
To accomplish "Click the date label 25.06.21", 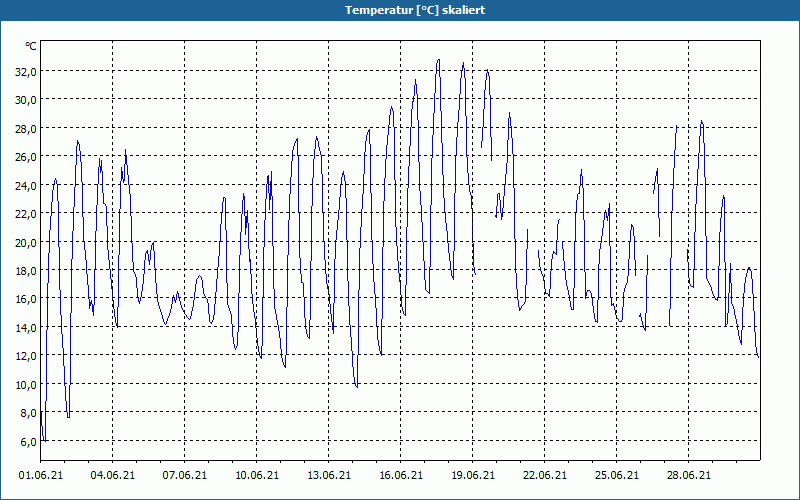I will (616, 476).
